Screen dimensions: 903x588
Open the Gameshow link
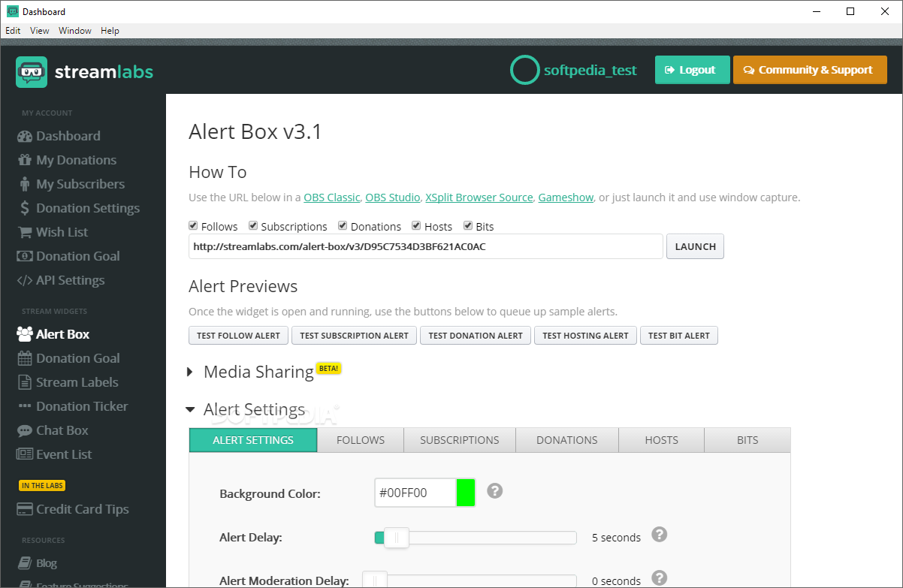point(566,198)
